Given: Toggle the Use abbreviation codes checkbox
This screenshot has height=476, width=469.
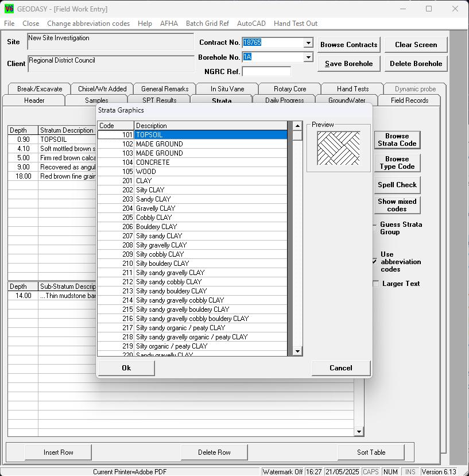Looking at the screenshot, I should pos(375,262).
